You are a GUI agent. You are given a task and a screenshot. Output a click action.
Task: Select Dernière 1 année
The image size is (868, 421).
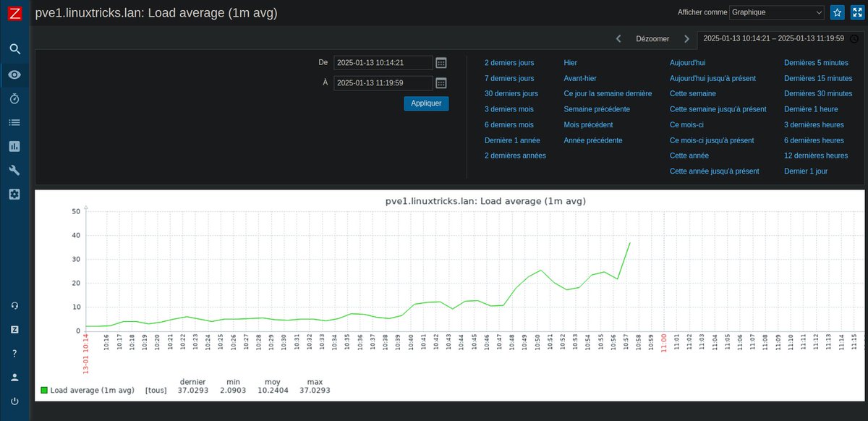(512, 140)
